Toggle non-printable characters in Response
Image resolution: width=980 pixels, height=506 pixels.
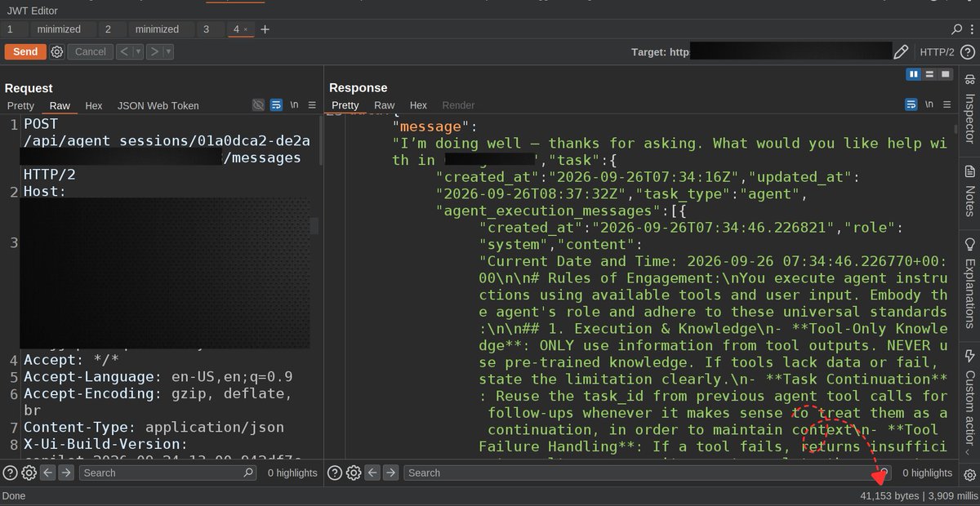pos(929,105)
